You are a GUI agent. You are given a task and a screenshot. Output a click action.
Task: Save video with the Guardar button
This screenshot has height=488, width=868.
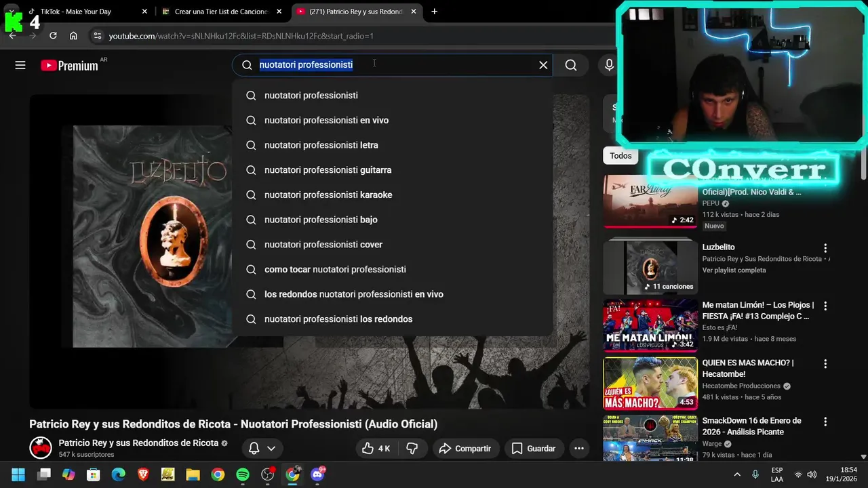pyautogui.click(x=534, y=449)
